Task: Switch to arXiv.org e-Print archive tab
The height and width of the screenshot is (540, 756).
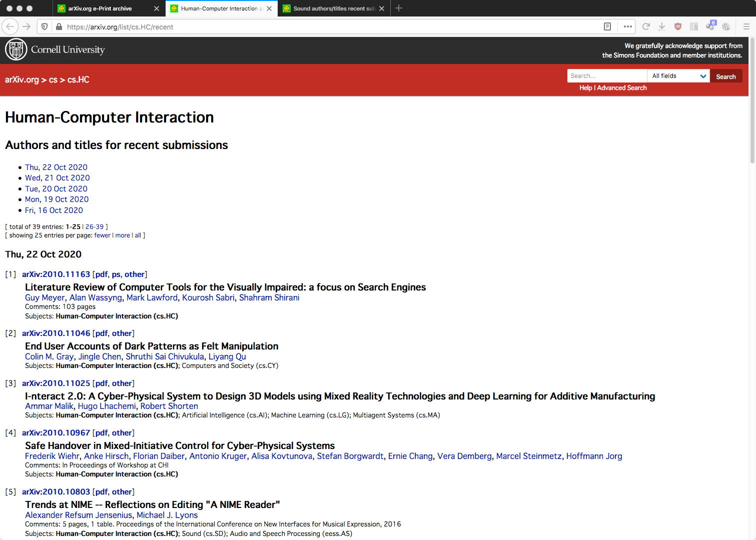Action: (109, 8)
